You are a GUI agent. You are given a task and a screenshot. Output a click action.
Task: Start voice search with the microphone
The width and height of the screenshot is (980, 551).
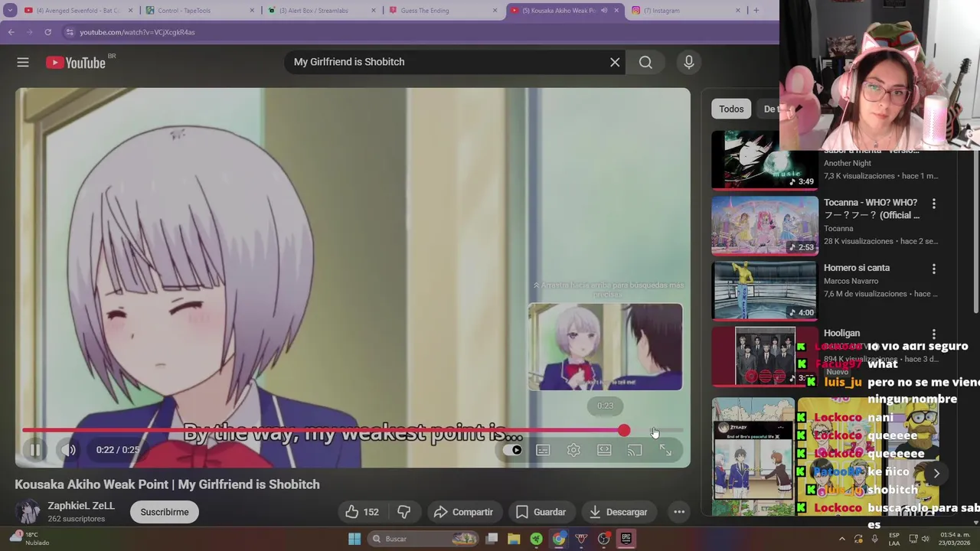[688, 62]
